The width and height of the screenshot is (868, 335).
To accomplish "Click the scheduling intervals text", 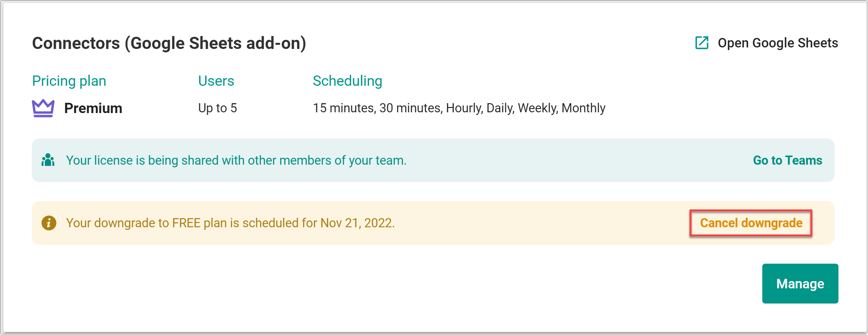I will pos(459,108).
